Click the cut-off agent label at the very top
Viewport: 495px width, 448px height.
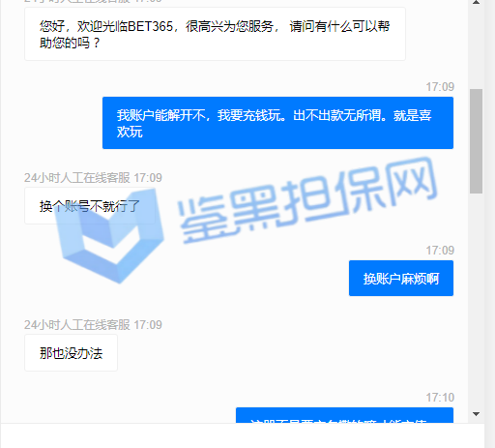(x=93, y=1)
